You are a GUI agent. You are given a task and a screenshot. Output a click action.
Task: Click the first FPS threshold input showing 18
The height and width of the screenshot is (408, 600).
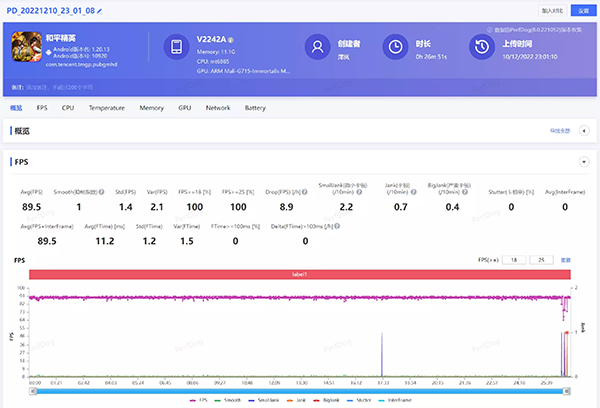(516, 259)
